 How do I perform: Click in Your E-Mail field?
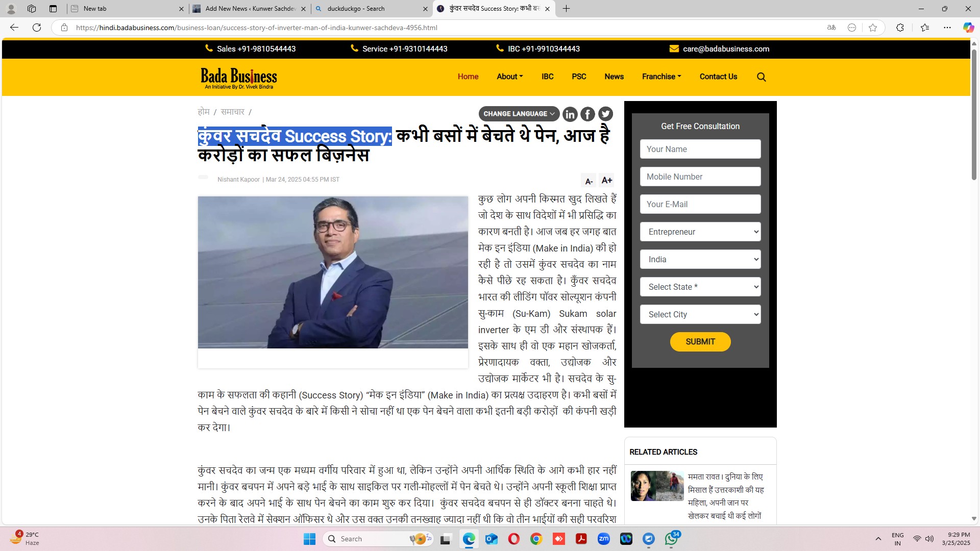[700, 204]
